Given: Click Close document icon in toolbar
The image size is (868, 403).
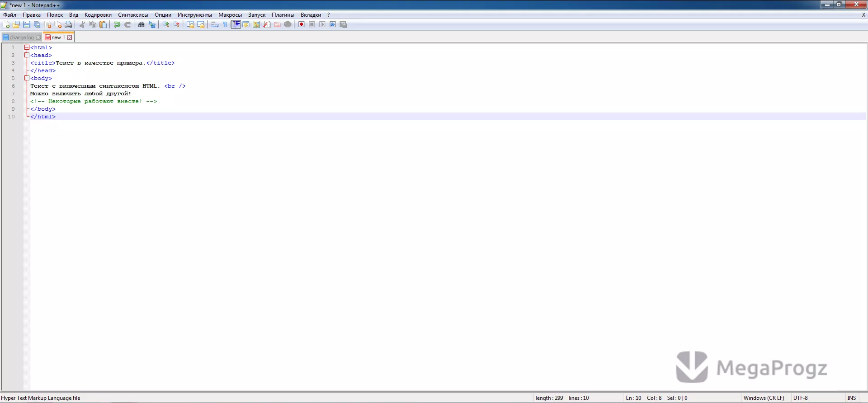Looking at the screenshot, I should [48, 24].
